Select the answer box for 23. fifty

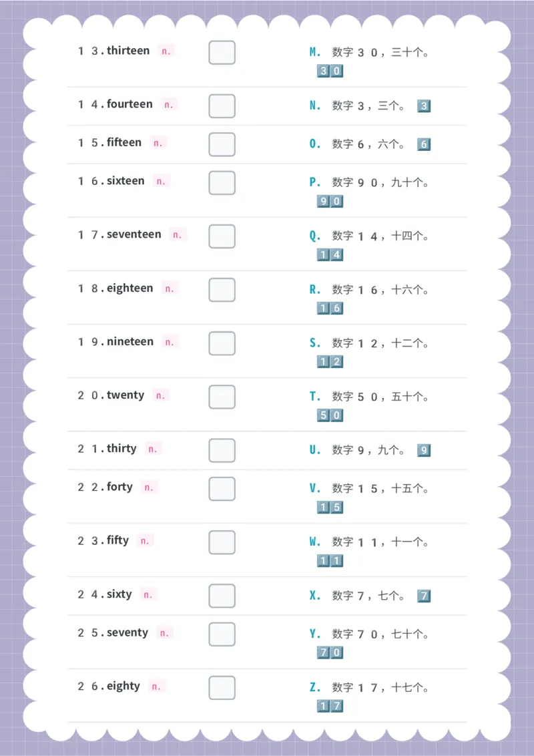pyautogui.click(x=222, y=542)
